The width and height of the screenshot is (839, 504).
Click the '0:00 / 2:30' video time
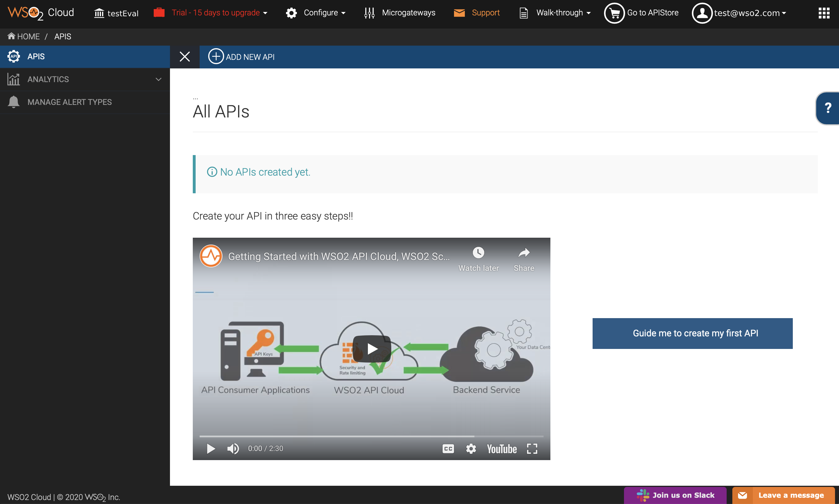point(265,448)
